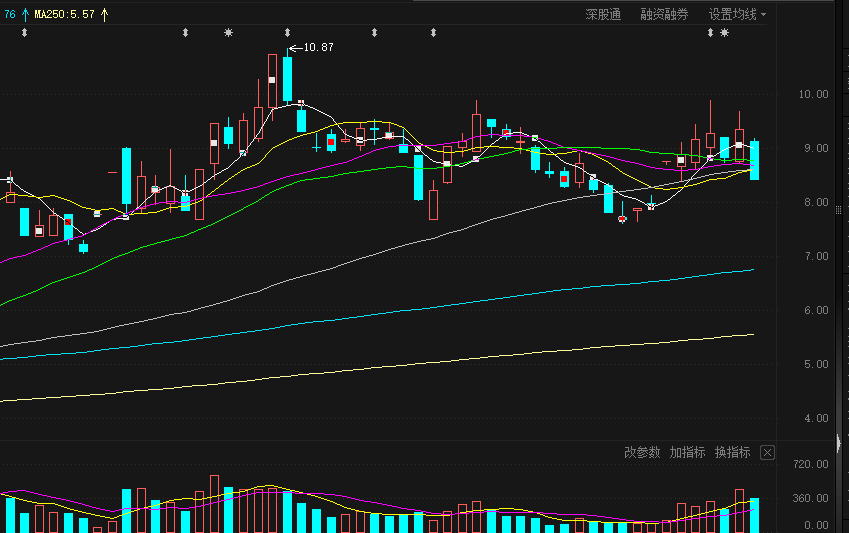
Task: Click 改参数 to edit parameters
Action: tap(642, 452)
